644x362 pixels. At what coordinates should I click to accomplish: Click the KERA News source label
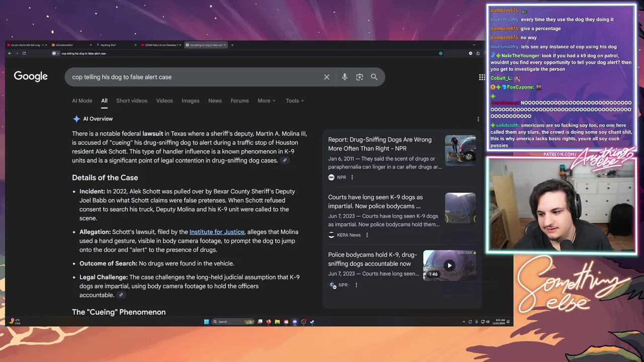coord(349,235)
